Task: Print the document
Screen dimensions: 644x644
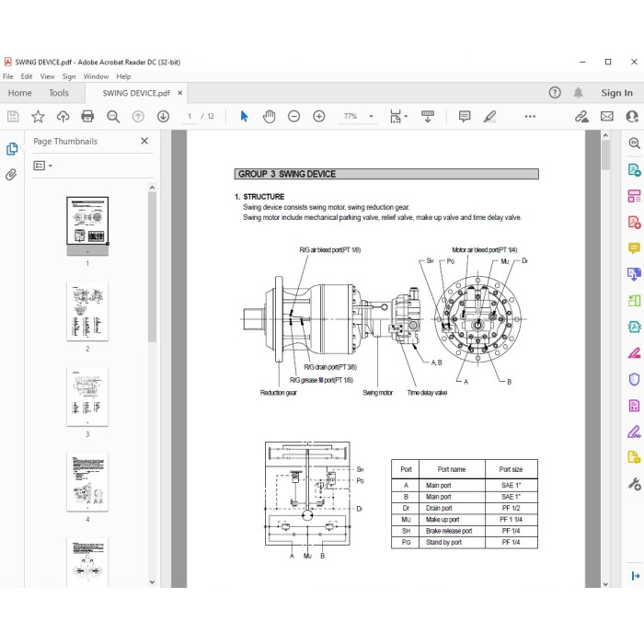Action: [x=87, y=117]
